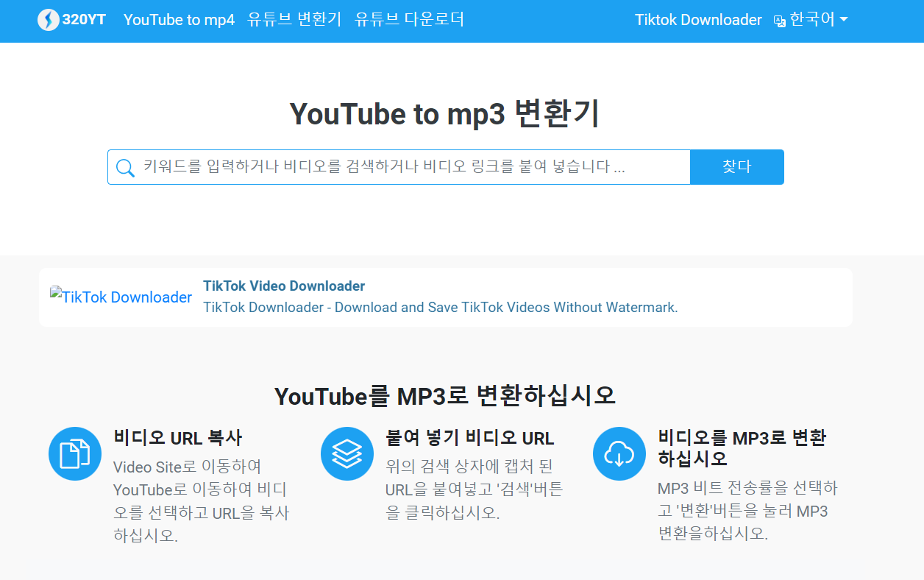Screen dimensions: 924x580
Task: Click the paste video URL stacked-layers icon
Action: [346, 453]
